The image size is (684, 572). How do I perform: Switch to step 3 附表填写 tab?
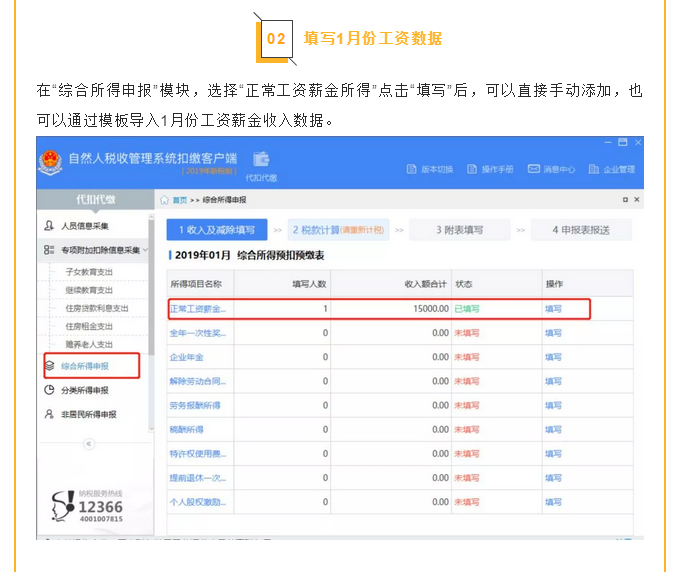[459, 230]
